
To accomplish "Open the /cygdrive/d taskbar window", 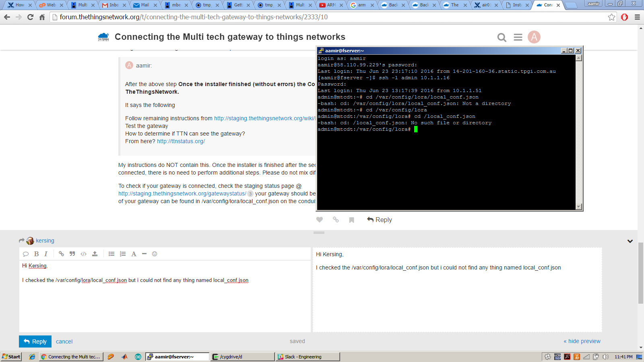I will coord(242,357).
